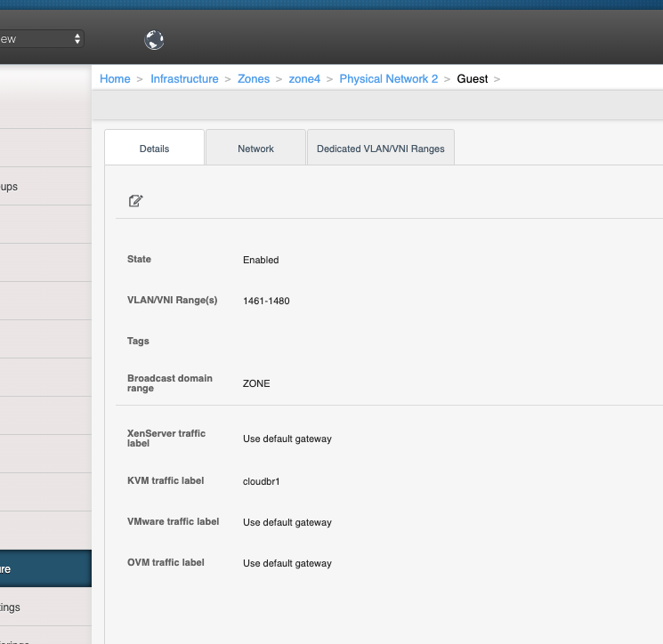Switch to the Details tab

pyautogui.click(x=154, y=149)
